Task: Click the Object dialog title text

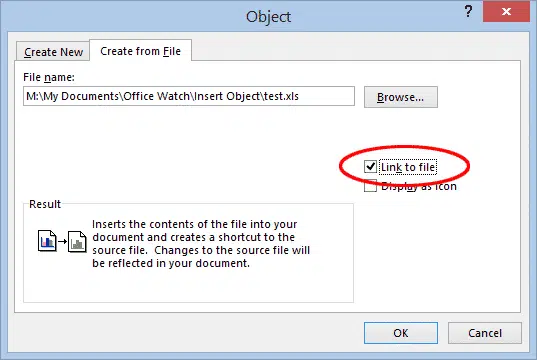Action: [x=268, y=17]
